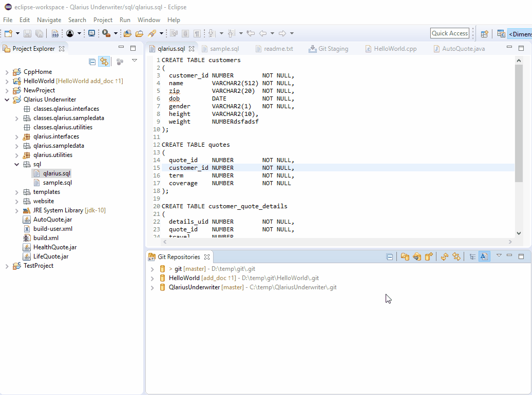Refresh the Git Repositories view
The image size is (532, 395).
pos(445,256)
